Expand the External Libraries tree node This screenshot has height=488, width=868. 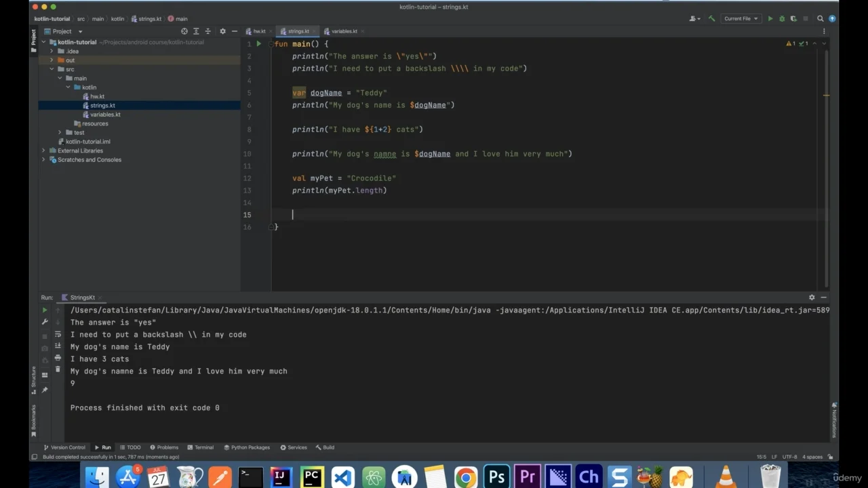coord(44,150)
